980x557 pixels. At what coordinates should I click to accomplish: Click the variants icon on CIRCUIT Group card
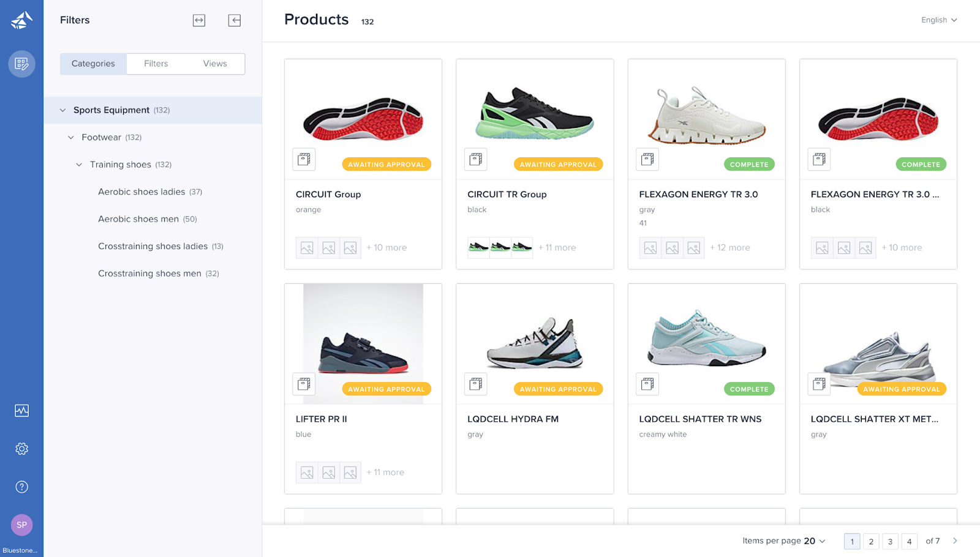[304, 159]
